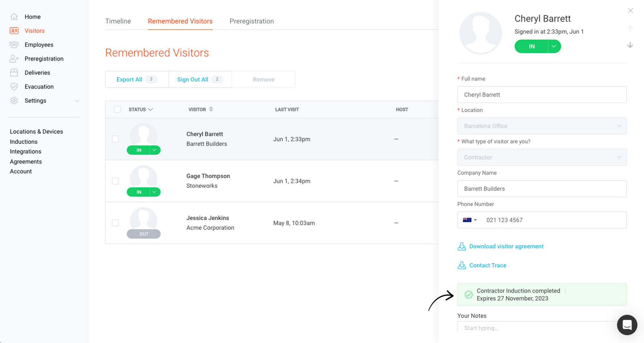Switch to the Timeline tab
Image resolution: width=644 pixels, height=343 pixels.
[118, 21]
